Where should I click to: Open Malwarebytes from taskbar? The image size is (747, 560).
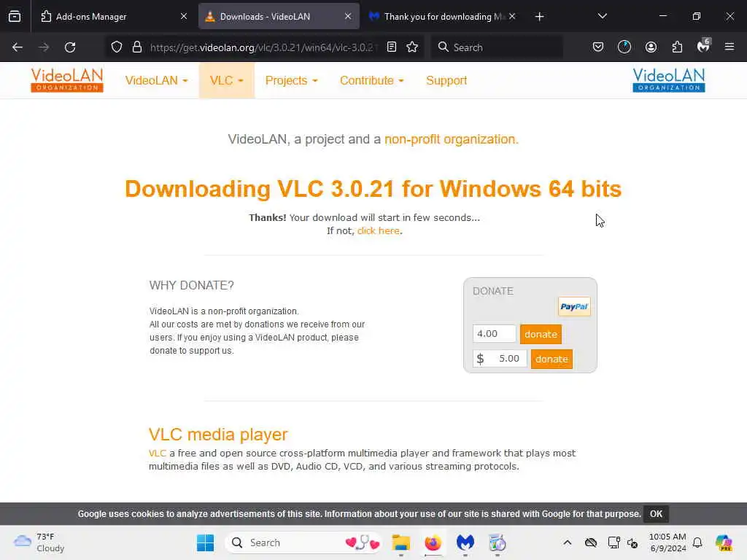coord(465,542)
